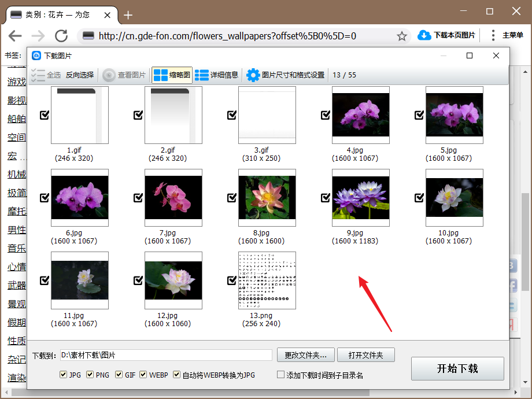Uncheck the checkbox for 6.jpg
Screen dimensions: 532x399
[x=45, y=197]
